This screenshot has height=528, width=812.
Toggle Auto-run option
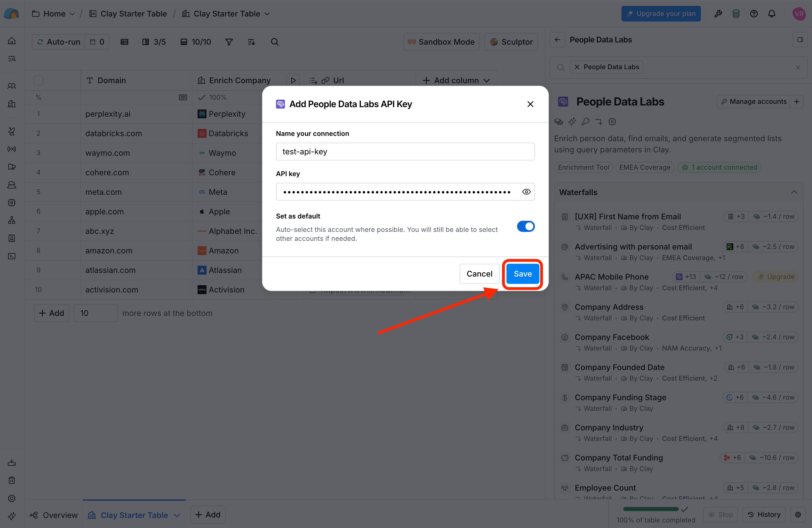pos(59,42)
